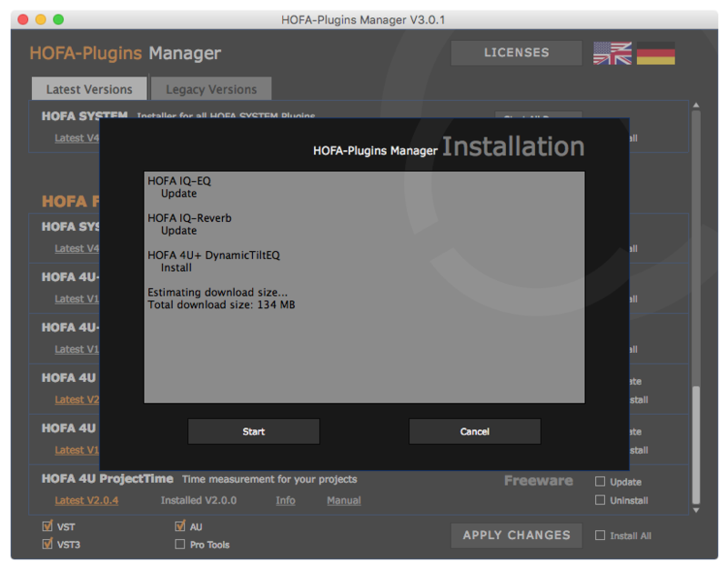Open ProjectTime Manual link
Viewport: 728px width, 571px height.
pos(344,500)
